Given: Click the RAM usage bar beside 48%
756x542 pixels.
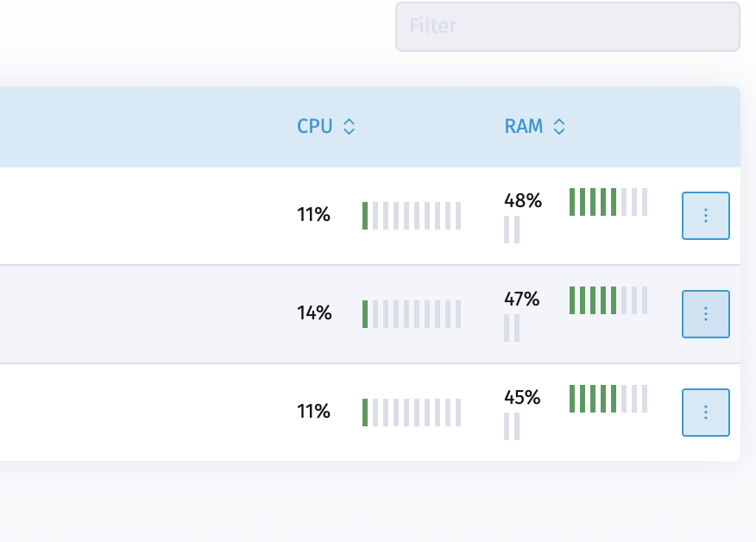Looking at the screenshot, I should coord(608,202).
